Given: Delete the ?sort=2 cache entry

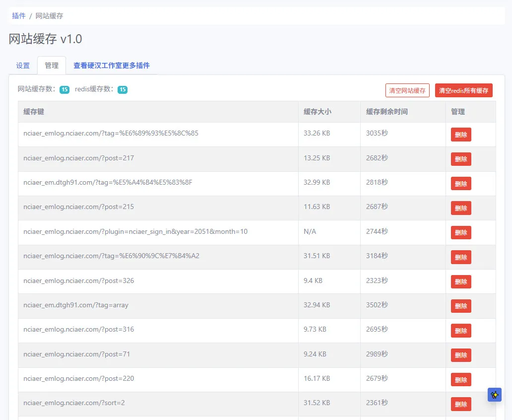Looking at the screenshot, I should click(461, 404).
